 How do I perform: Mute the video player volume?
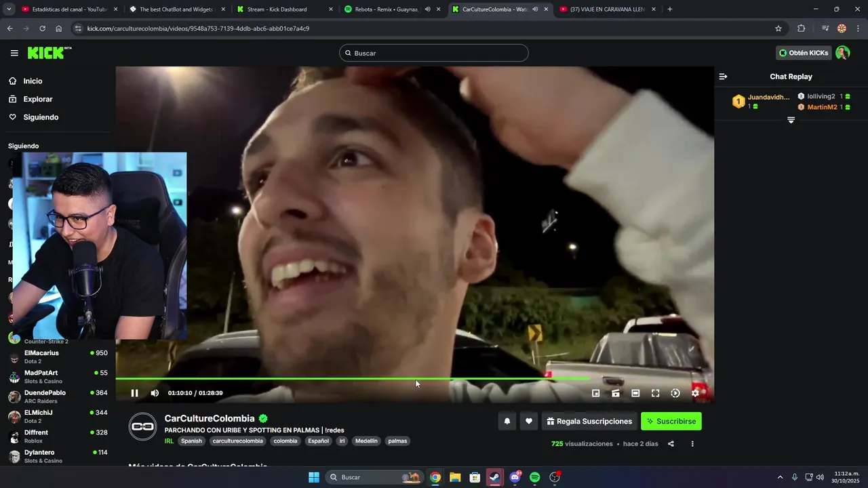click(155, 393)
